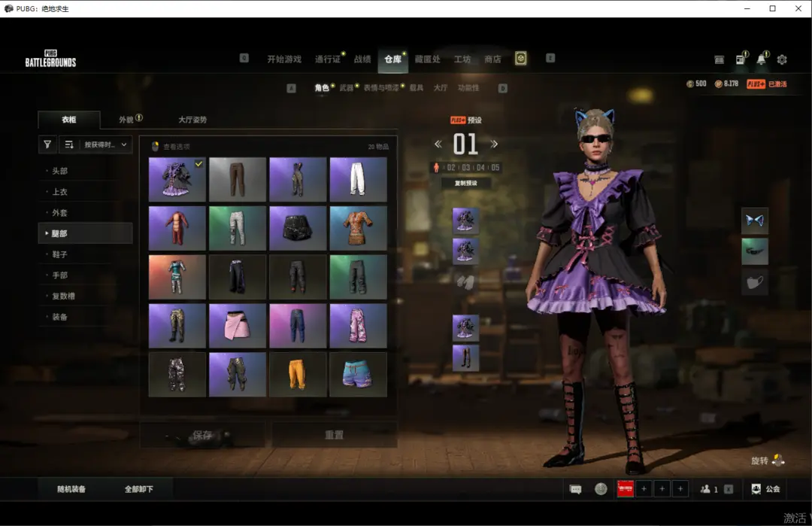Toggle the checked purple dress item
Image resolution: width=812 pixels, height=526 pixels.
[177, 179]
